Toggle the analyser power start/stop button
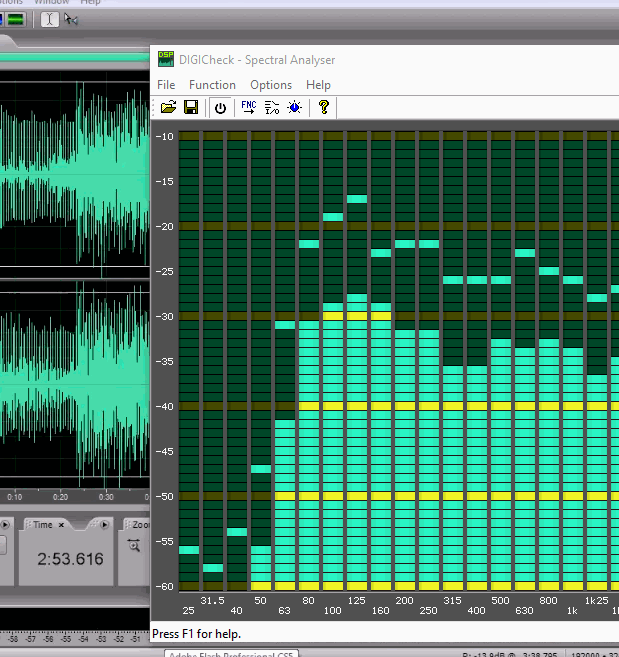This screenshot has height=657, width=619. pyautogui.click(x=220, y=108)
